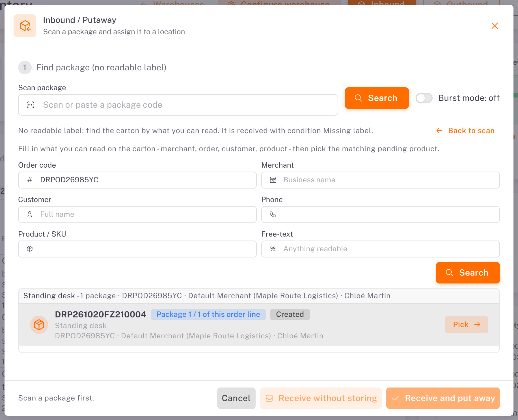Click the Created status badge

[x=290, y=314]
